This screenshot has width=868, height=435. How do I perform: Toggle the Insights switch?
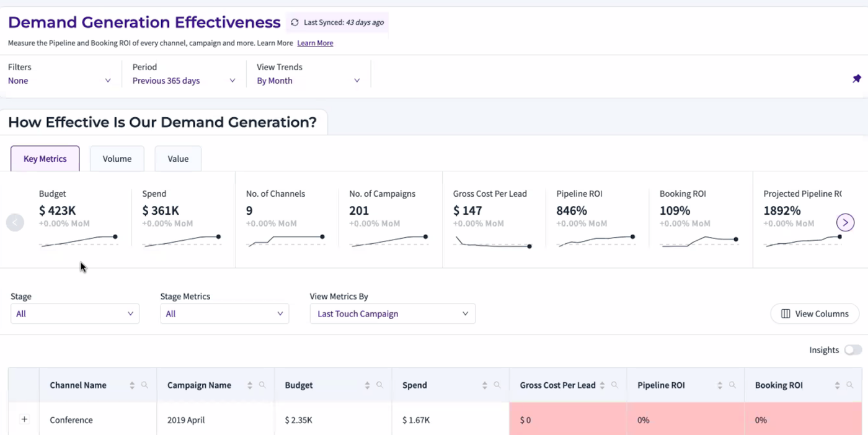point(853,350)
